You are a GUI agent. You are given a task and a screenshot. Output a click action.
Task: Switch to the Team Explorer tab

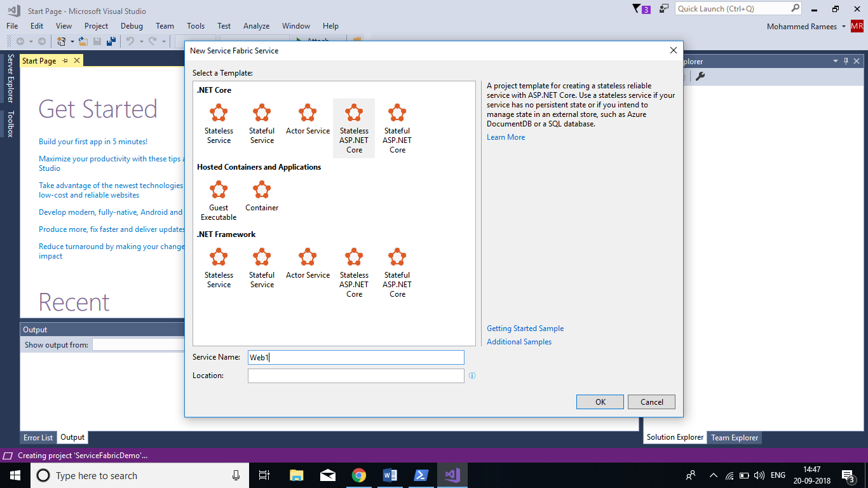point(734,438)
